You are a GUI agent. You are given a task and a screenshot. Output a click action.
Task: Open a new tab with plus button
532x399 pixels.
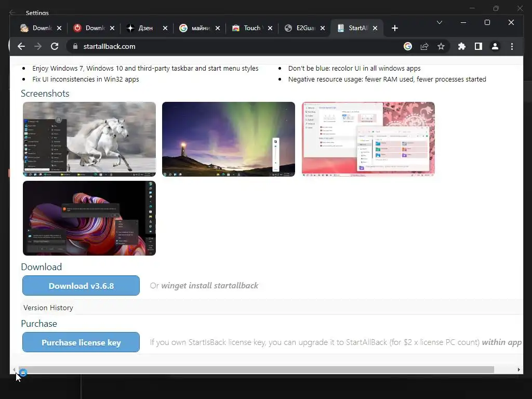395,28
